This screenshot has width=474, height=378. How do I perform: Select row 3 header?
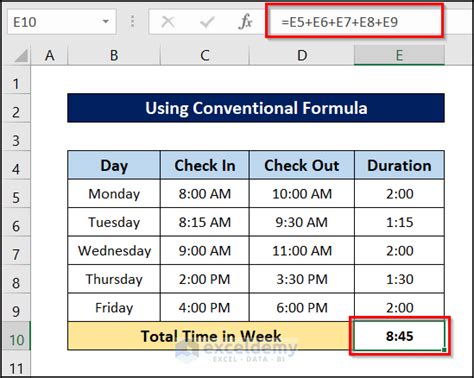pos(16,137)
